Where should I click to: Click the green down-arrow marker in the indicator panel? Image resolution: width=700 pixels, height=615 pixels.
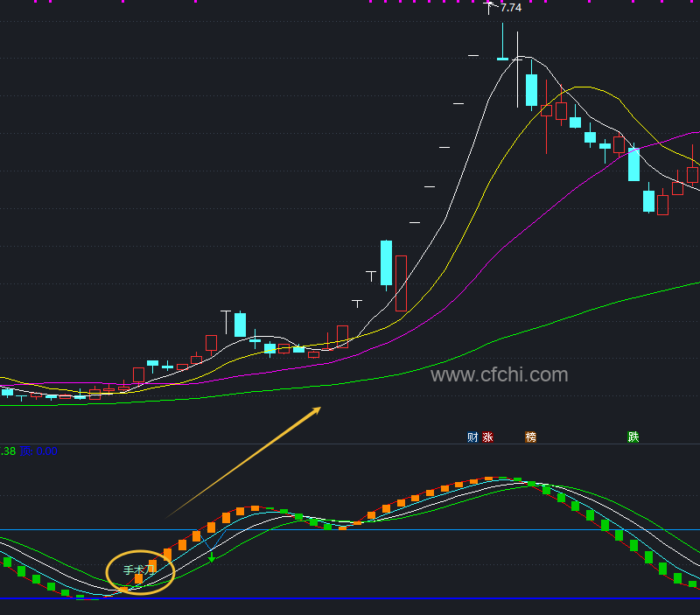[212, 556]
